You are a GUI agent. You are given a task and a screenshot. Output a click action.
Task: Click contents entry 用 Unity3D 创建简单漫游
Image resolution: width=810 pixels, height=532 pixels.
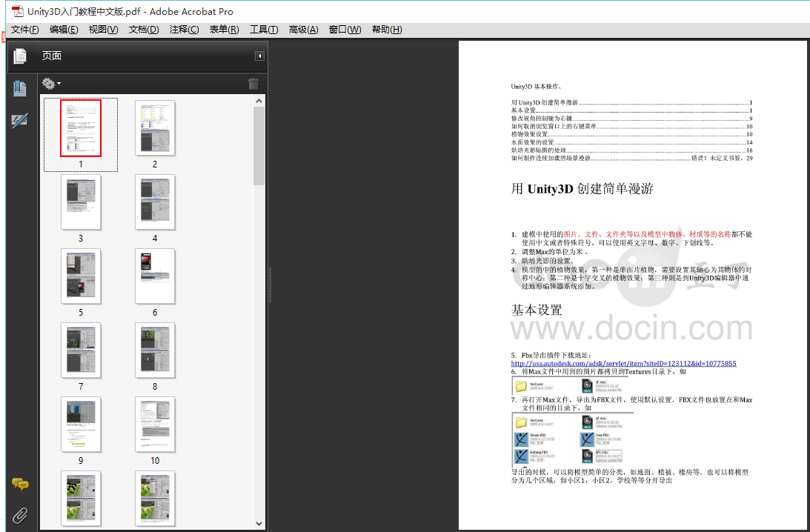[x=631, y=103]
